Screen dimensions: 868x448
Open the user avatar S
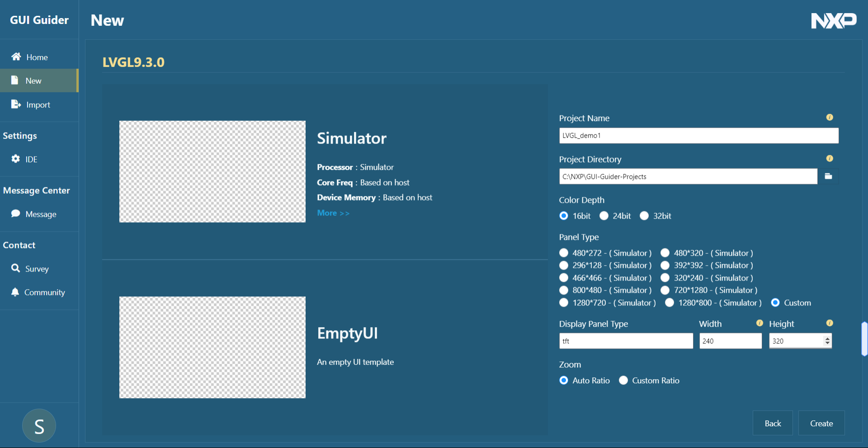pos(39,426)
